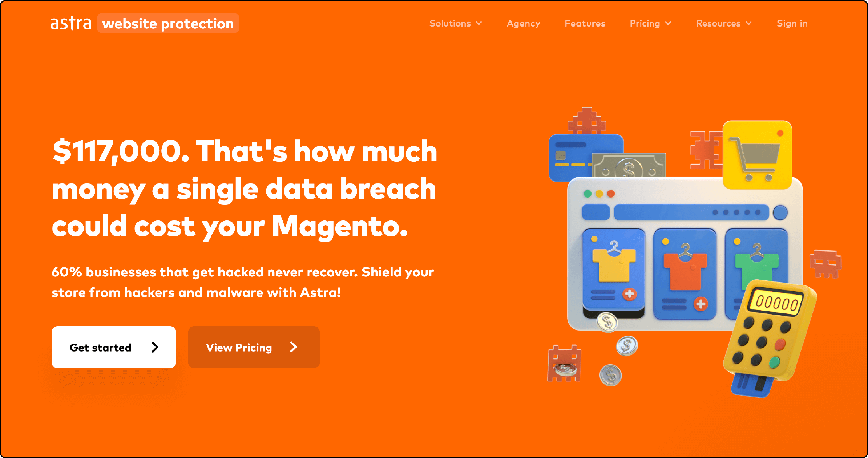This screenshot has width=868, height=458.
Task: Expand the Solutions dropdown menu
Action: 455,24
